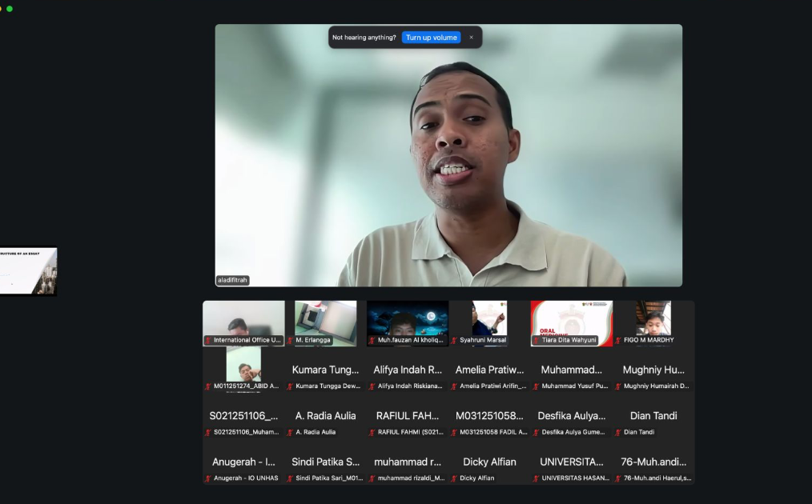Select the Desfika Aulya participant tile
This screenshot has width=812, height=504.
point(572,416)
